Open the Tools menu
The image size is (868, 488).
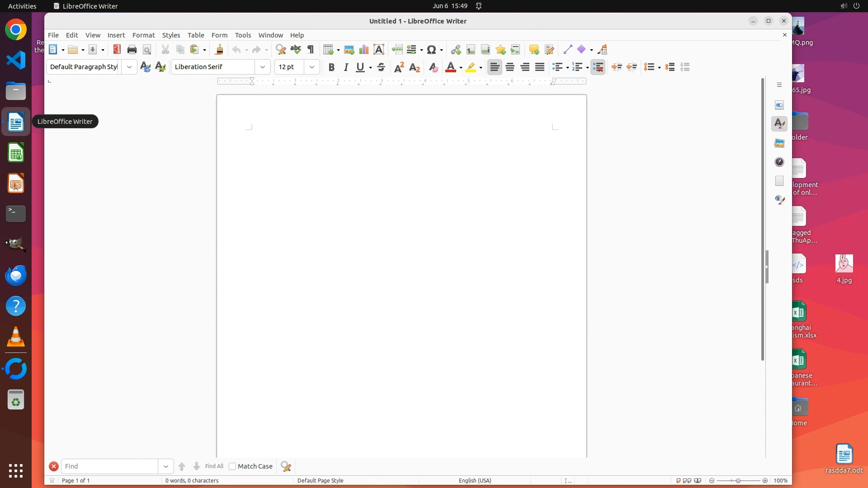(x=243, y=35)
